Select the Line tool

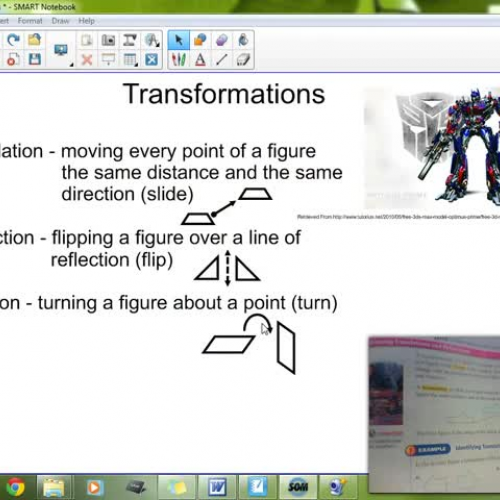222,60
